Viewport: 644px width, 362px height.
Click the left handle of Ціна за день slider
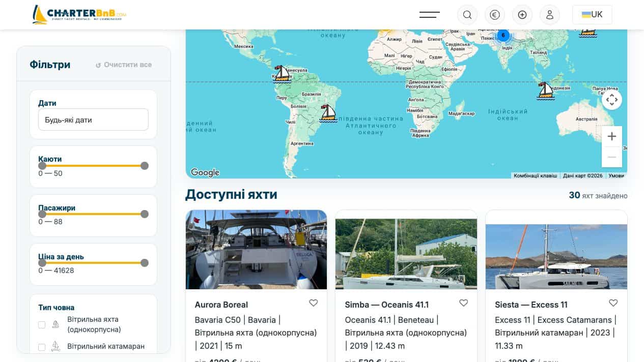point(42,263)
